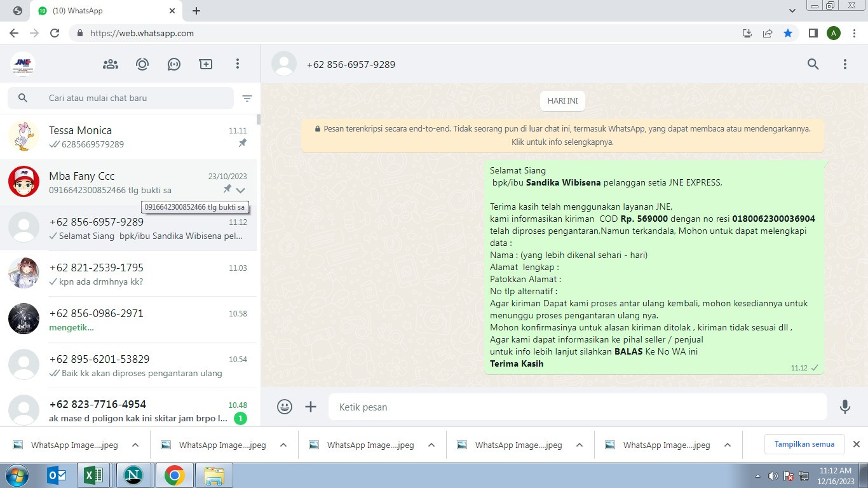Click the sent message bubble text
Screen dimensions: 868x488
click(x=654, y=267)
